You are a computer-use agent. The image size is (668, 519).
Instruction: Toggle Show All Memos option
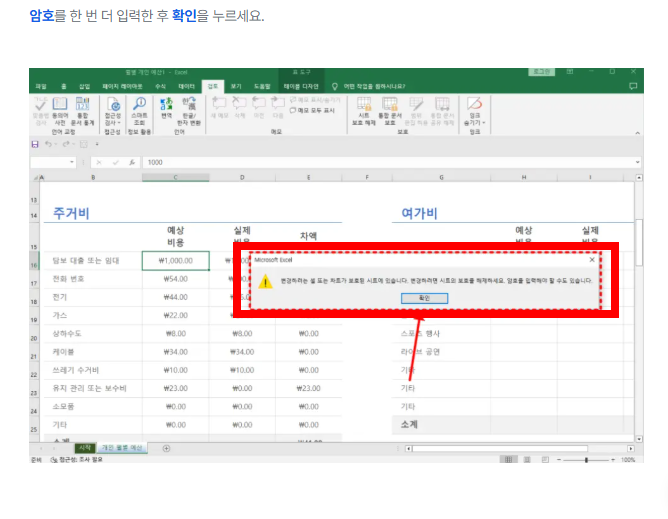pyautogui.click(x=312, y=110)
